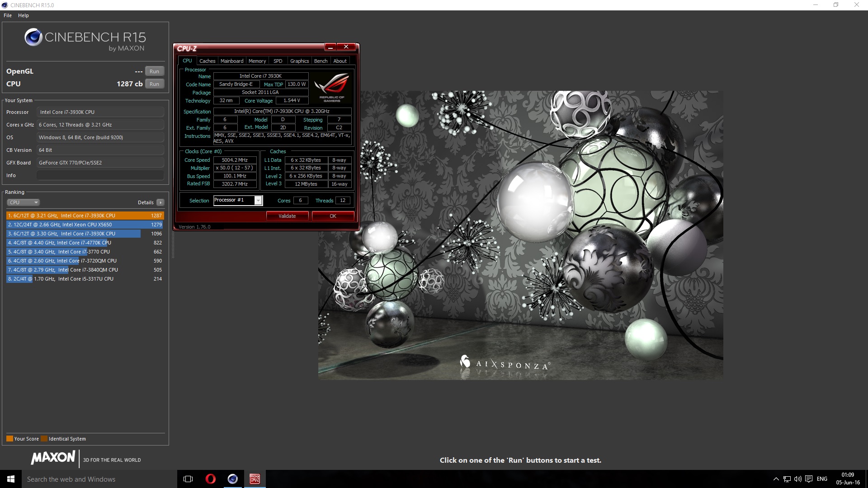Open the Help menu in Cinebench
This screenshot has height=488, width=868.
[23, 15]
